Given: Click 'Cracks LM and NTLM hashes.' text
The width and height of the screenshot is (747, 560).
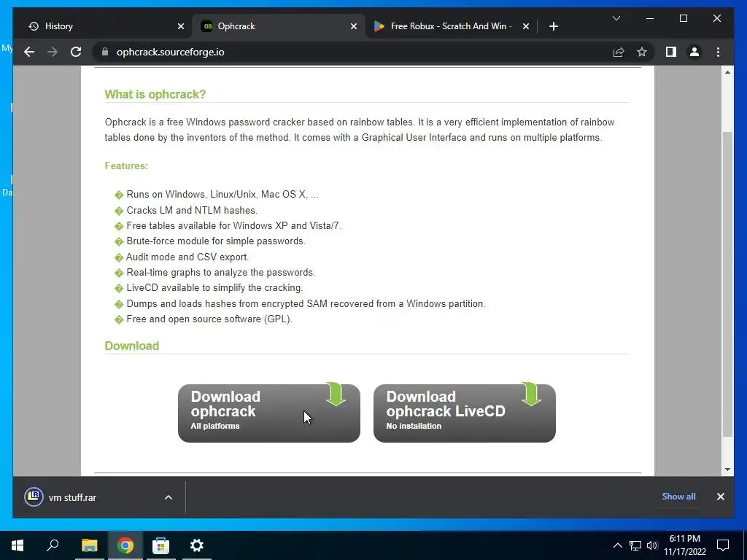Looking at the screenshot, I should point(192,210).
